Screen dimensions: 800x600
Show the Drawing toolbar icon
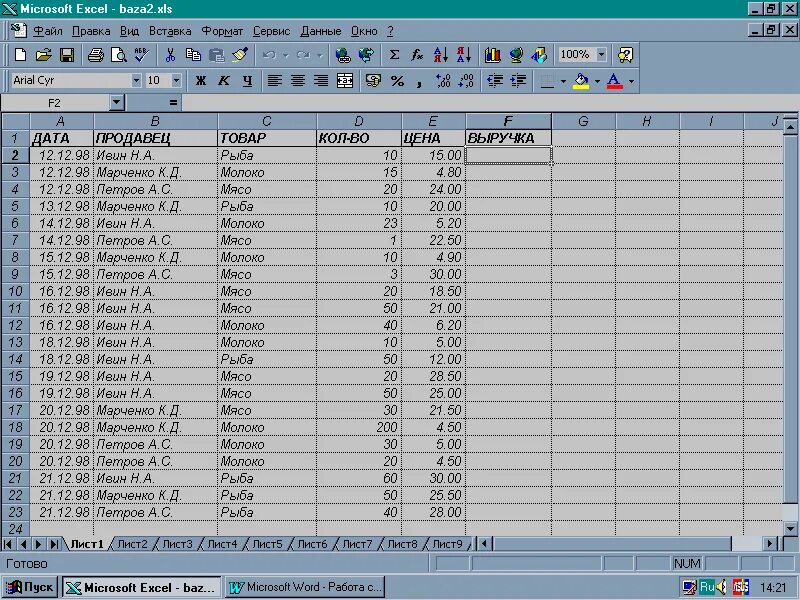(x=539, y=55)
